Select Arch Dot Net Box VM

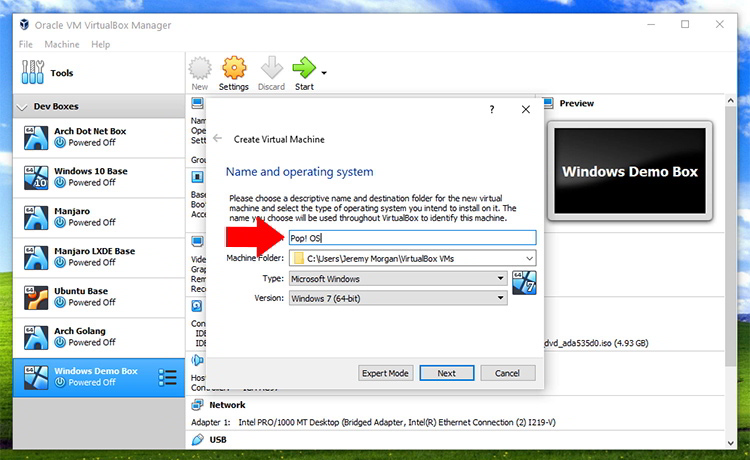[99, 137]
